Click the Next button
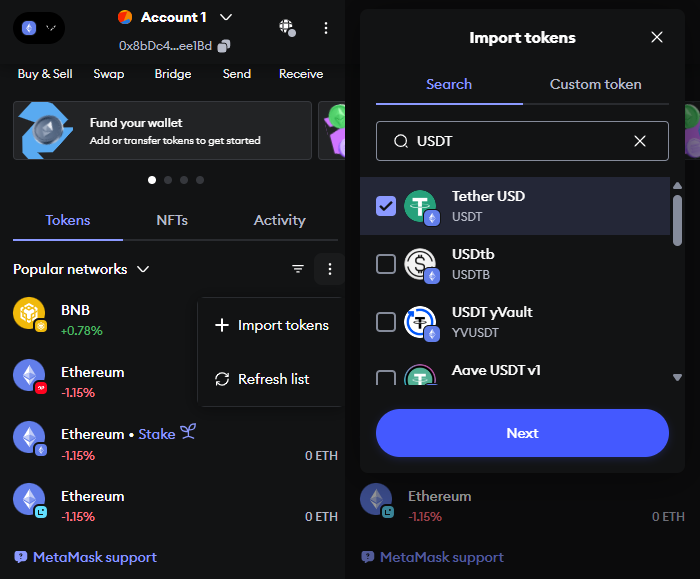Viewport: 700px width, 579px height. pos(522,433)
